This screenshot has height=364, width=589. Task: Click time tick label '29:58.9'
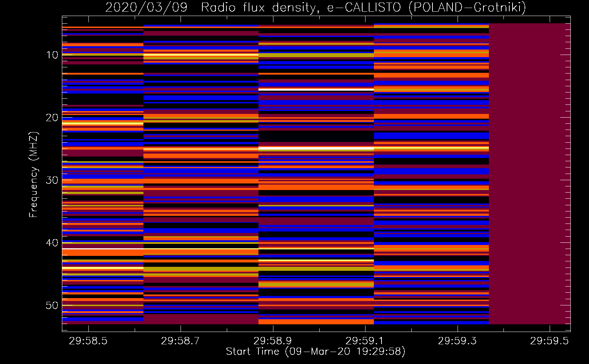point(273,341)
